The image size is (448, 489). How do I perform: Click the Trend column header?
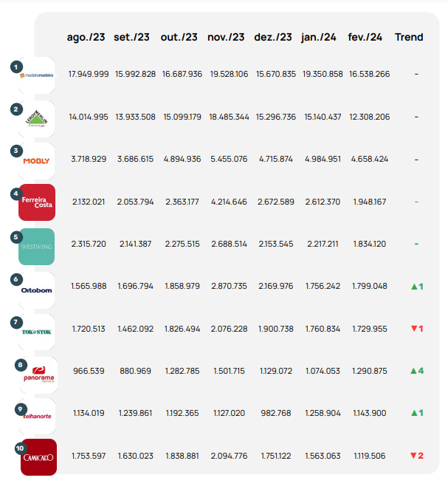point(409,37)
